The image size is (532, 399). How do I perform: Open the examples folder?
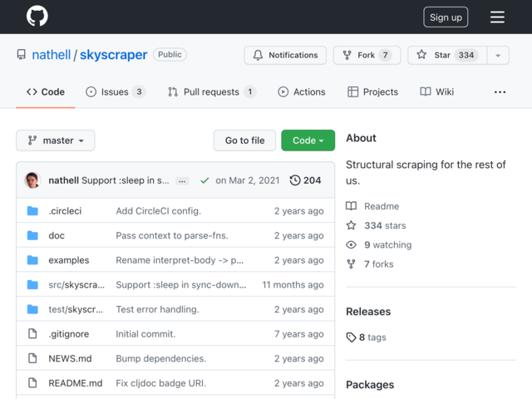coord(68,260)
